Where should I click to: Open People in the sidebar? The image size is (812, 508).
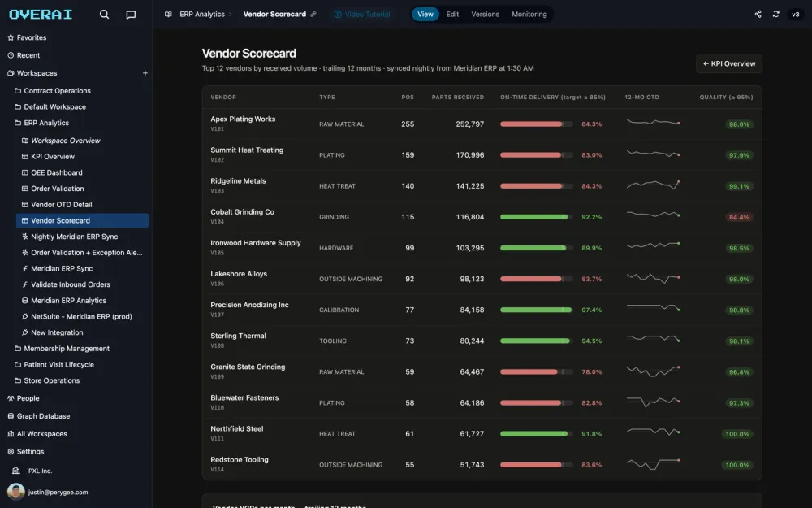click(24, 398)
